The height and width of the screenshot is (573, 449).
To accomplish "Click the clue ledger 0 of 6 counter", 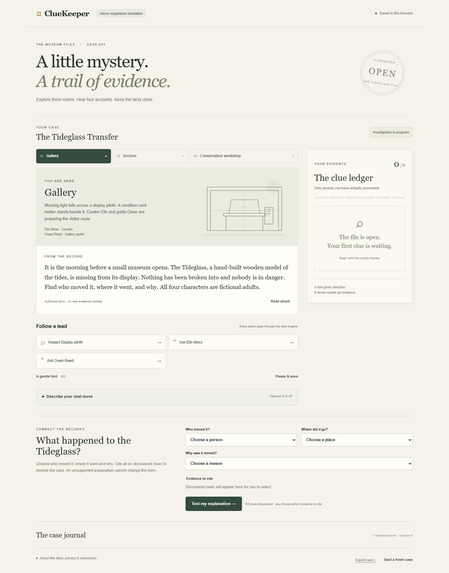I will (399, 165).
